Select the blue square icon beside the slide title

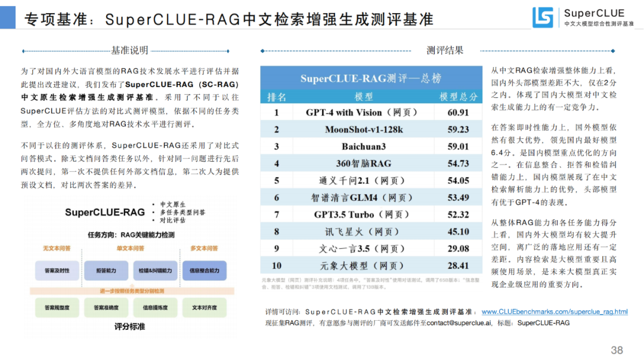8,17
